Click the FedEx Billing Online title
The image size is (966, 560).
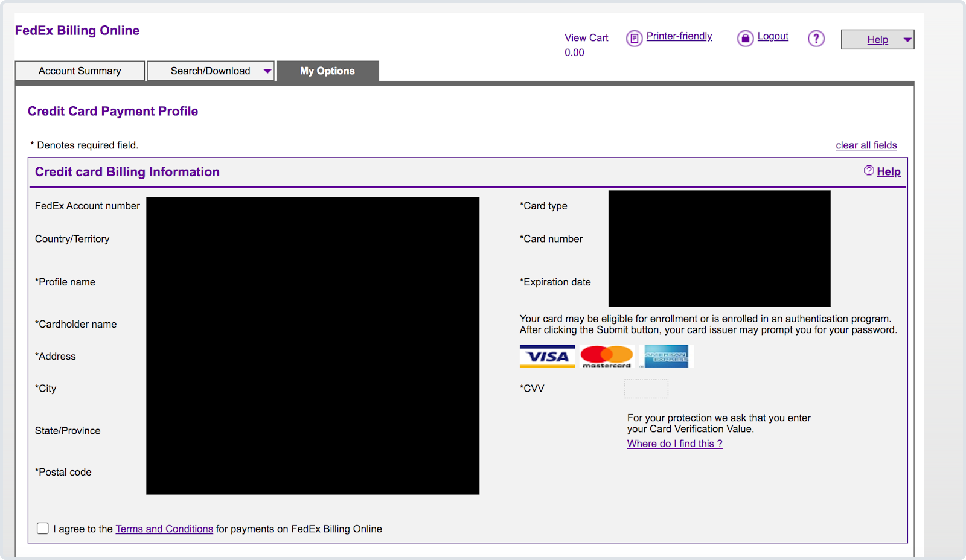pyautogui.click(x=77, y=31)
